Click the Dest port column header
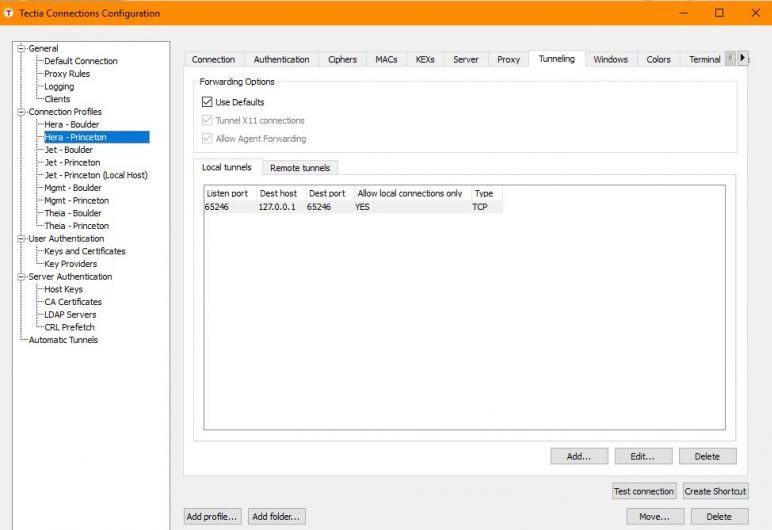The width and height of the screenshot is (772, 530). [330, 193]
